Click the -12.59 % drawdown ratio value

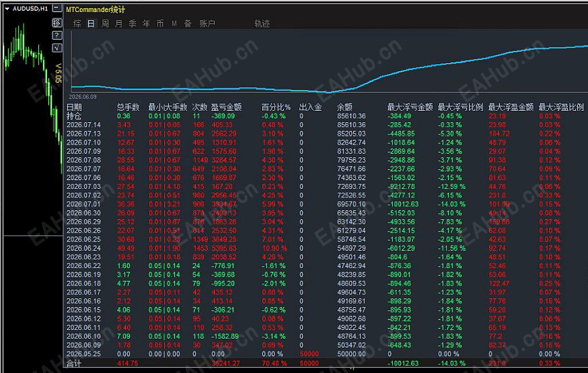[x=451, y=187]
